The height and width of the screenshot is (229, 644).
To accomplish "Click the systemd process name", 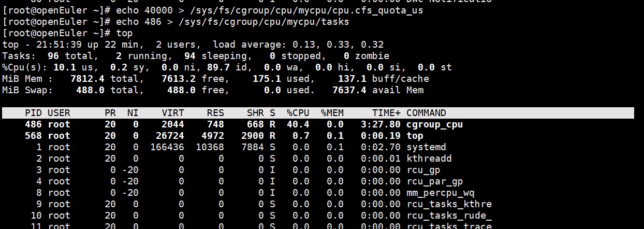I will point(426,147).
